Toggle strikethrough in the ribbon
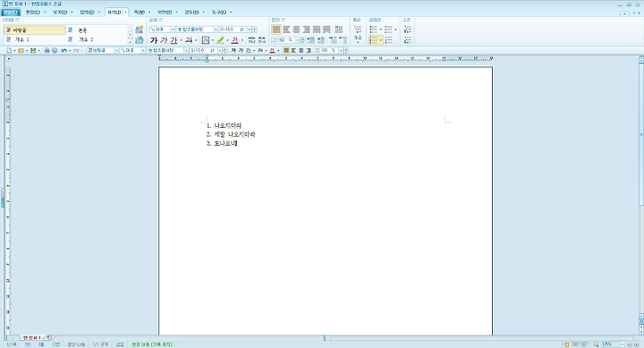644x348 pixels. tap(189, 40)
